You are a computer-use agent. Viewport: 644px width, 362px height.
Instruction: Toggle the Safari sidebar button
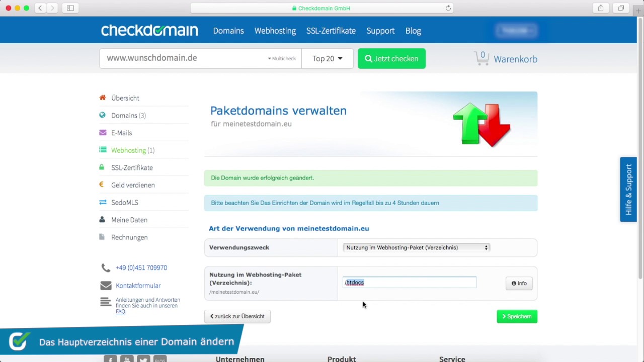(x=70, y=8)
